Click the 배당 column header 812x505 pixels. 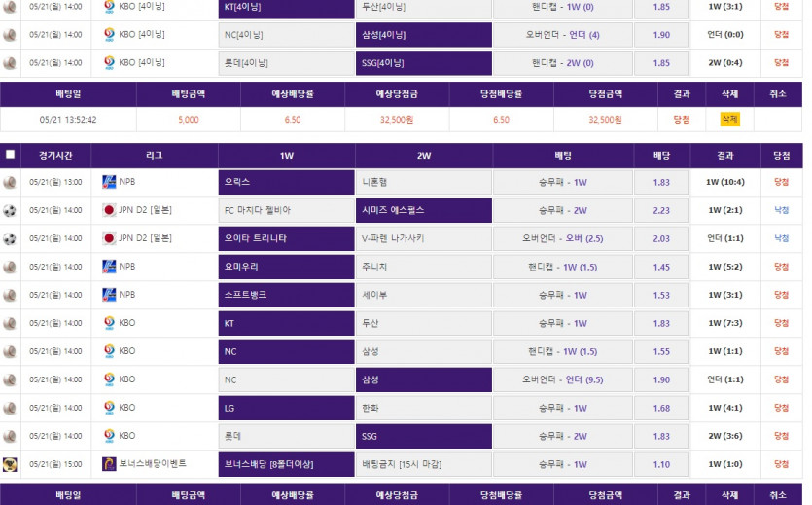pos(661,156)
